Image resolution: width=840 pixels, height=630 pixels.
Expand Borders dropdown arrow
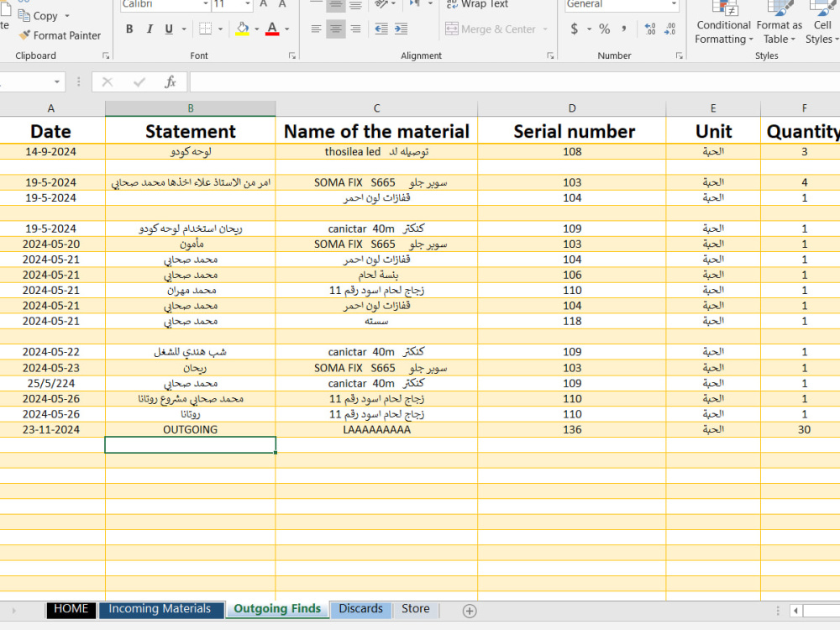tap(220, 29)
